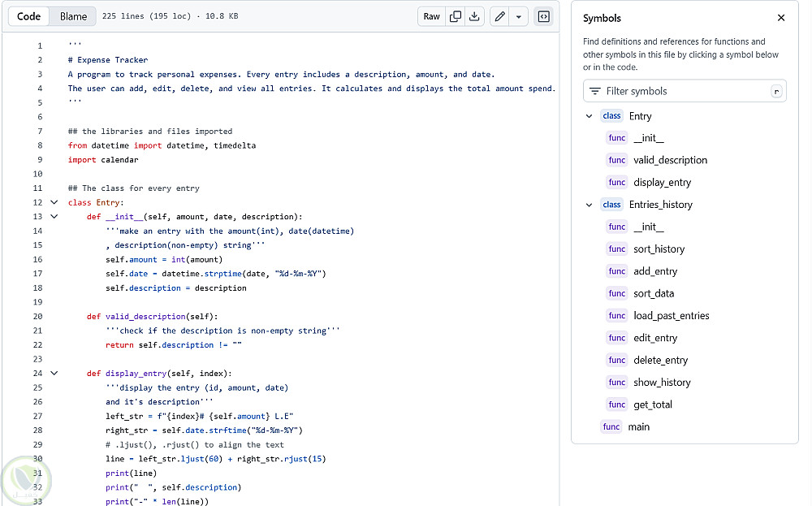Screen dimensions: 812x506
Task: Fold the class Entry code block
Action: coord(54,202)
